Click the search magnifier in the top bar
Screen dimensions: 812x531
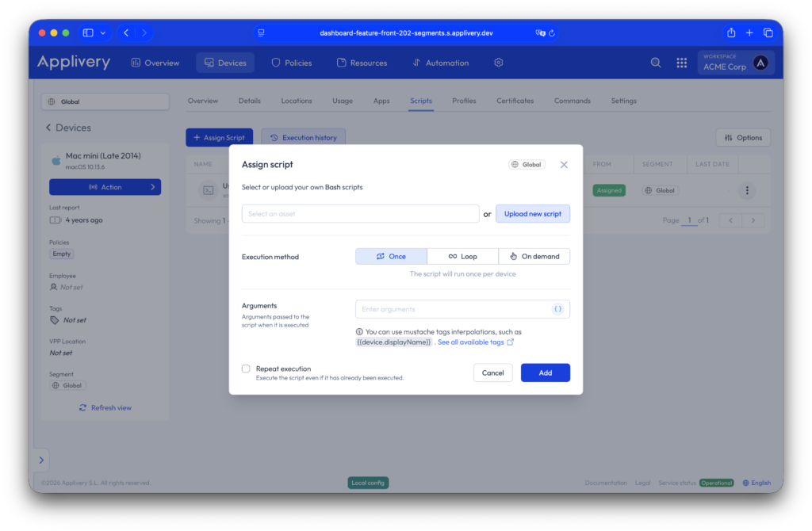point(655,63)
